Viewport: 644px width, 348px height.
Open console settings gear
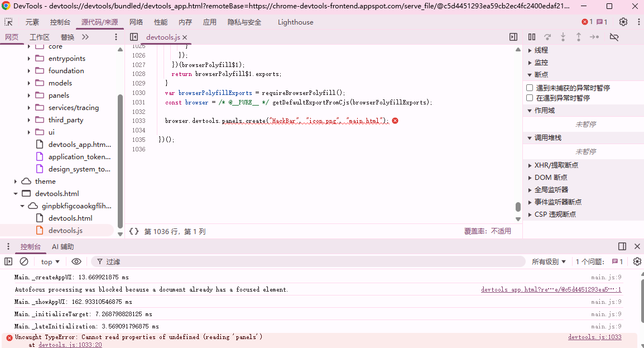637,262
